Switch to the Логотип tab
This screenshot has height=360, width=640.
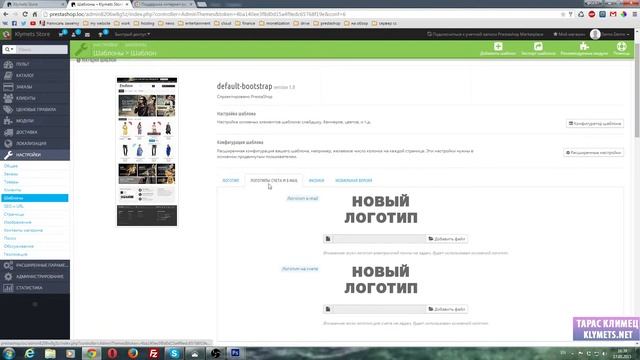(231, 180)
